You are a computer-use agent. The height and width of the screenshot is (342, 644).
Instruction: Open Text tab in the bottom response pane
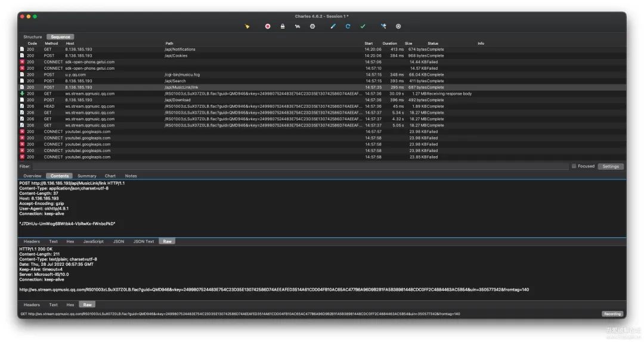point(54,304)
